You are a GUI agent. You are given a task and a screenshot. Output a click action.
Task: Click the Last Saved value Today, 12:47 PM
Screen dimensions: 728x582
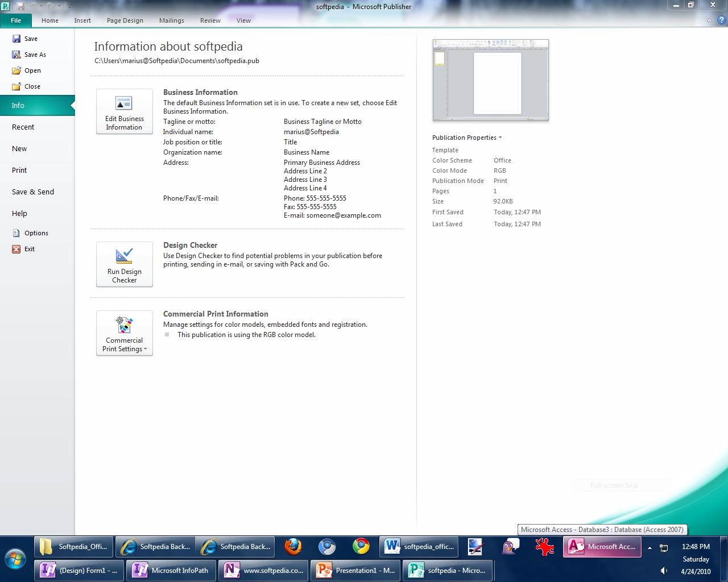click(x=517, y=224)
